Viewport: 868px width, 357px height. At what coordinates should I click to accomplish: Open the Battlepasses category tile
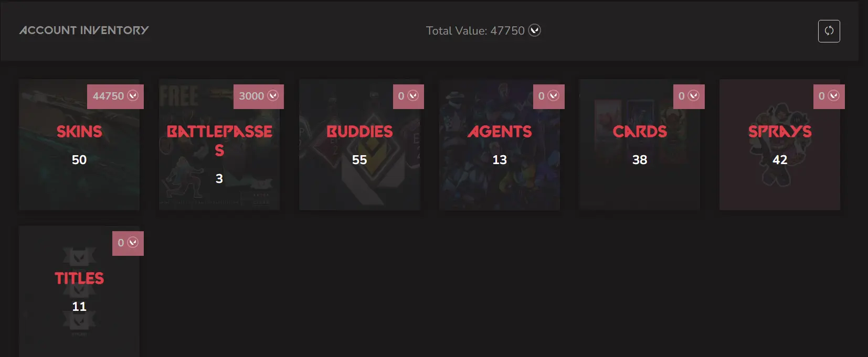click(x=219, y=145)
